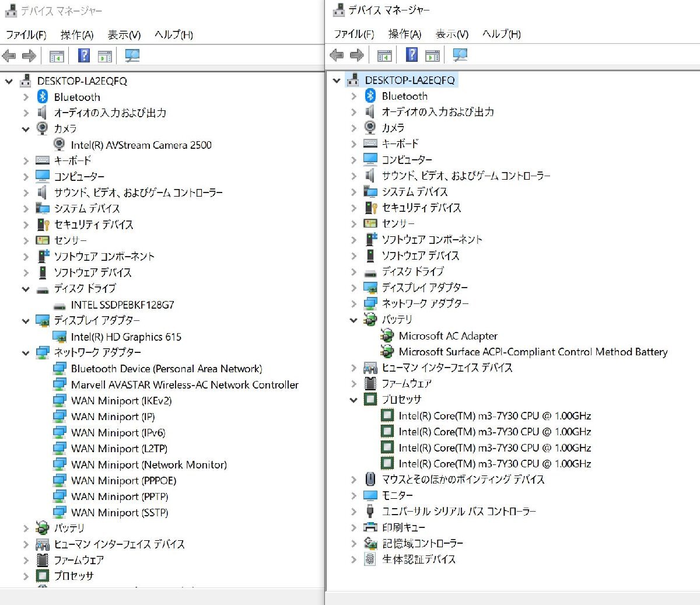Select WAN Miniport (PPPOE) entry
The image size is (700, 605).
click(124, 481)
